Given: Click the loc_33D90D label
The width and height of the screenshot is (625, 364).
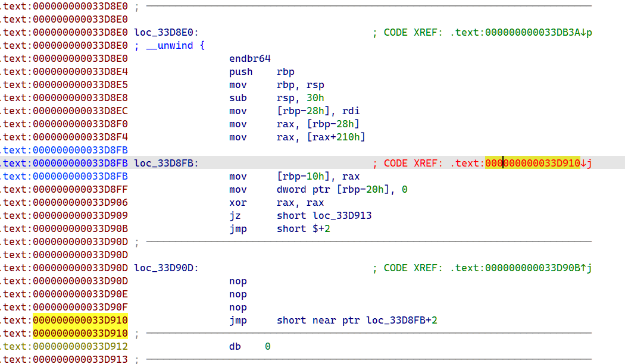Looking at the screenshot, I should [166, 268].
